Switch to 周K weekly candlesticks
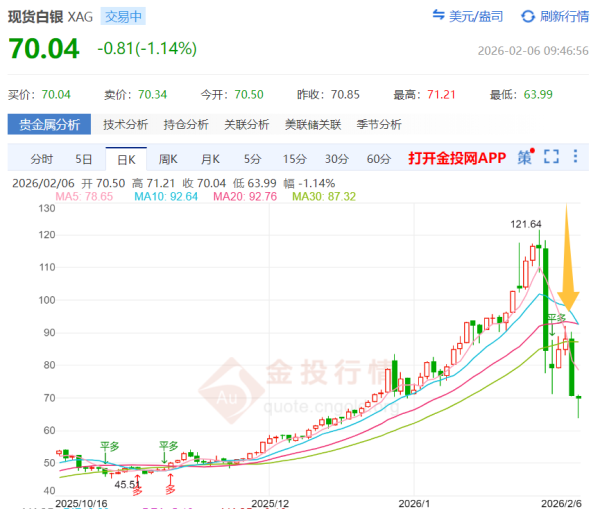The width and height of the screenshot is (600, 509). tap(167, 159)
